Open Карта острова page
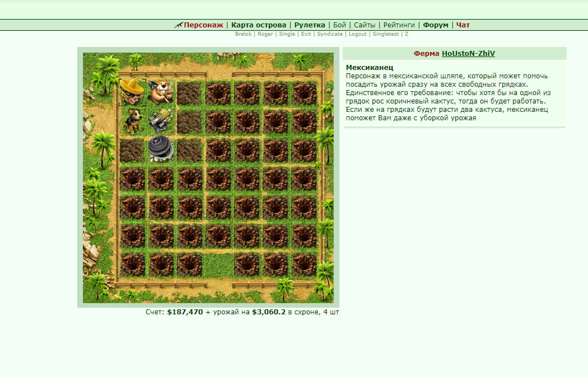 click(x=259, y=25)
